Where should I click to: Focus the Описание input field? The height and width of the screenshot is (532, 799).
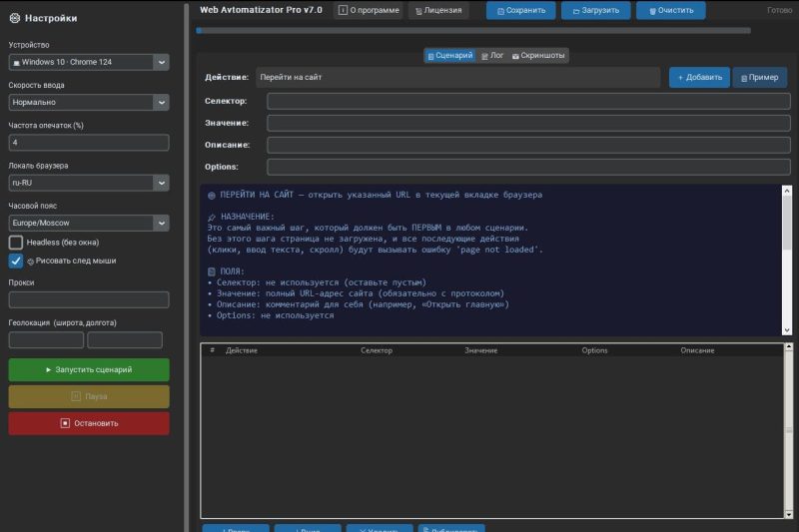point(528,145)
